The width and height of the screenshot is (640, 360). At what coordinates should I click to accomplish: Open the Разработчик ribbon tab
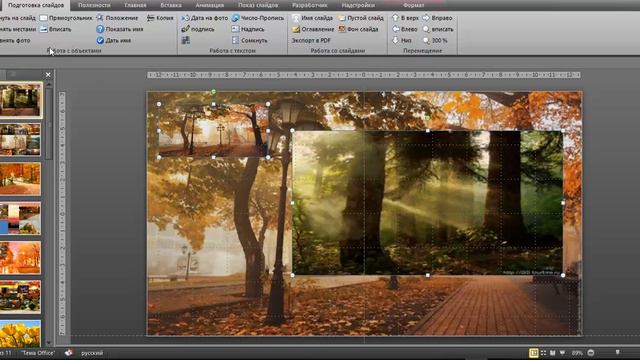click(x=310, y=5)
